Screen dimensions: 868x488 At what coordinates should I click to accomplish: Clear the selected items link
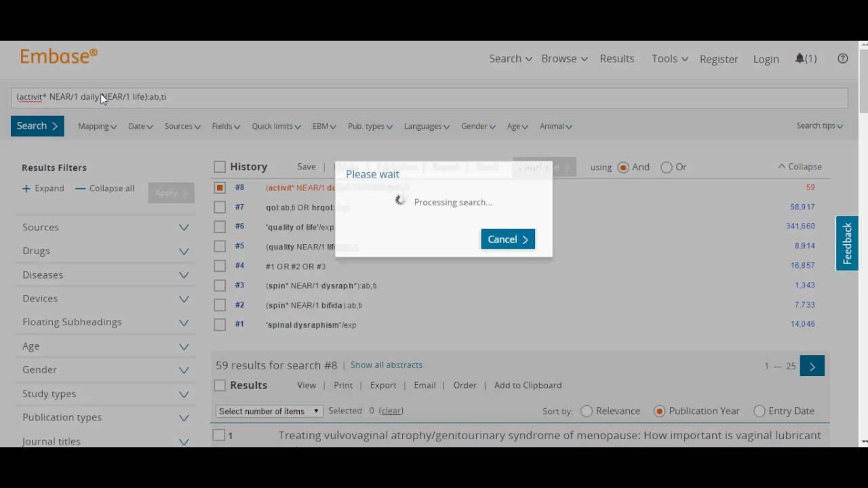point(391,411)
